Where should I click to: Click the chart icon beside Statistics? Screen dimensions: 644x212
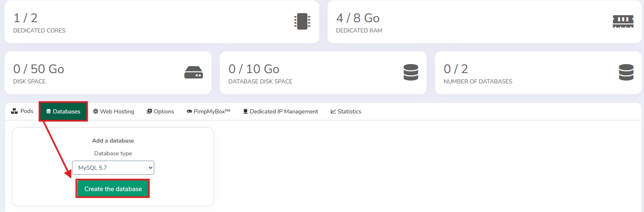[333, 111]
